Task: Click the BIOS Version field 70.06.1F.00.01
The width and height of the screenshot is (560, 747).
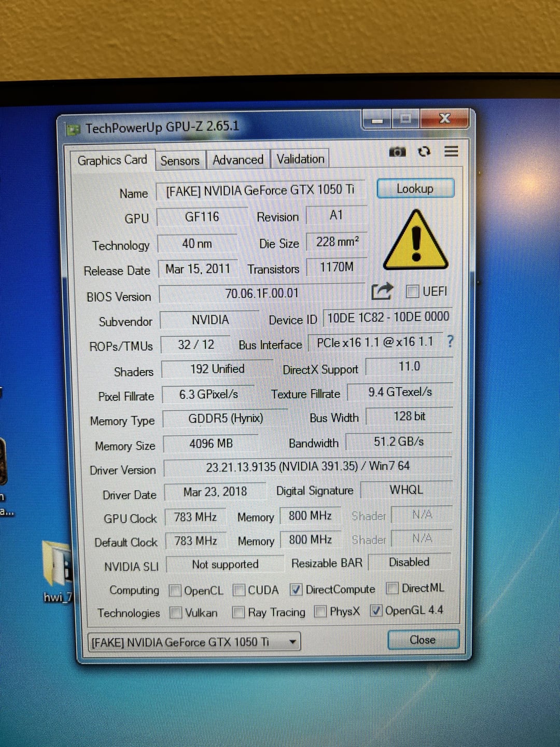Action: click(x=262, y=294)
